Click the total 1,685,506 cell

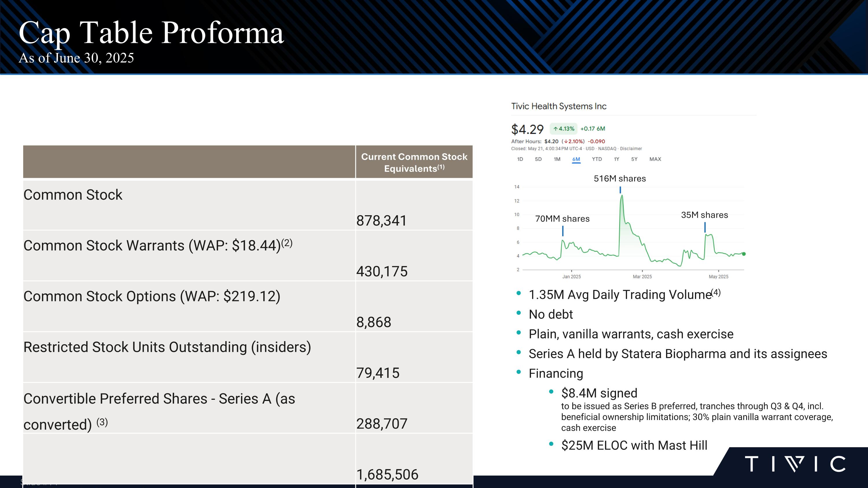pyautogui.click(x=387, y=474)
